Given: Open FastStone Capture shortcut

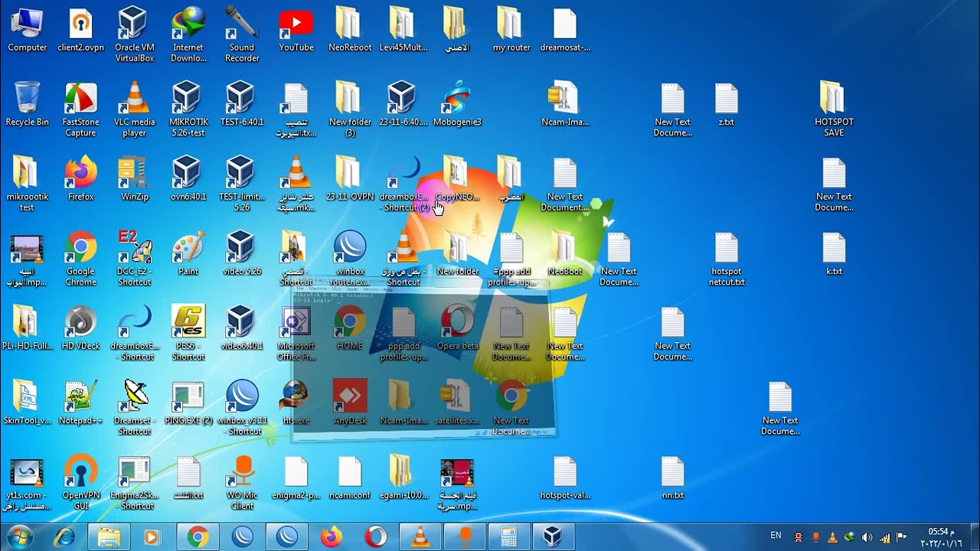Looking at the screenshot, I should click(80, 110).
